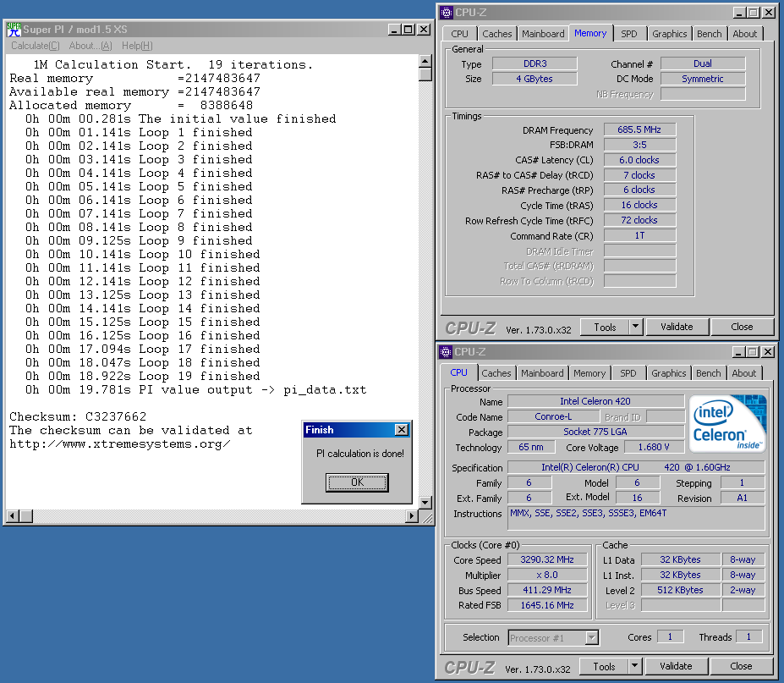Click the Instructions field listing MMX, SSE
Screen dimensions: 784x683
(636, 518)
